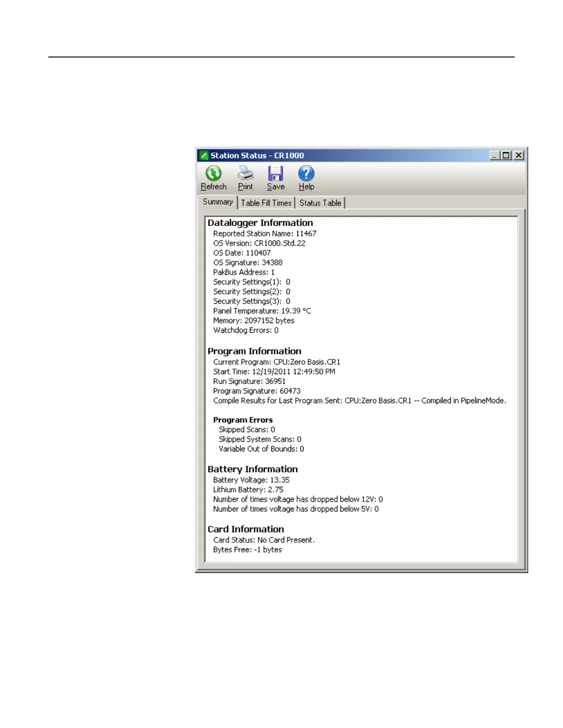Select the Battery Information heading
Screen dimensions: 563x728
tap(253, 469)
